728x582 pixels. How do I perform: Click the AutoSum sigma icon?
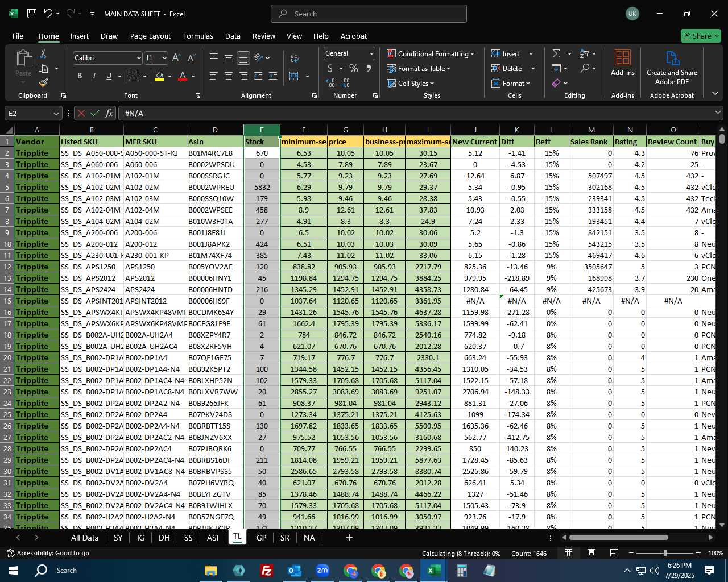click(x=556, y=53)
